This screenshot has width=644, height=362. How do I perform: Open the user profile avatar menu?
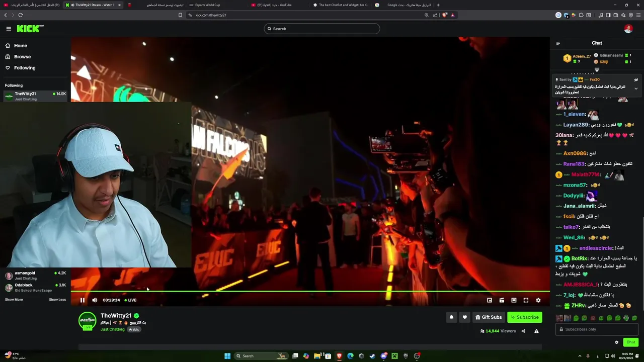(628, 29)
